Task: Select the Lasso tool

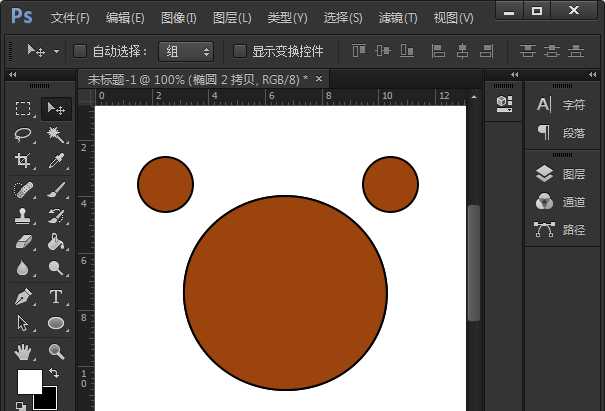Action: pyautogui.click(x=23, y=134)
